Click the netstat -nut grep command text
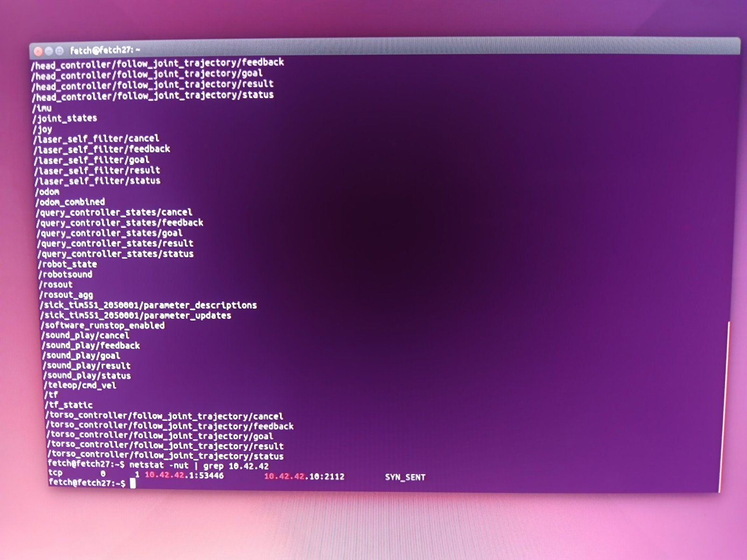 [199, 466]
